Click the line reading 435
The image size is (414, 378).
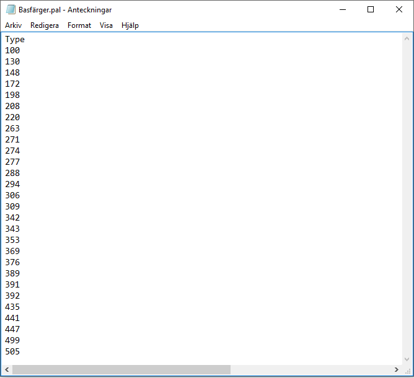(12, 307)
